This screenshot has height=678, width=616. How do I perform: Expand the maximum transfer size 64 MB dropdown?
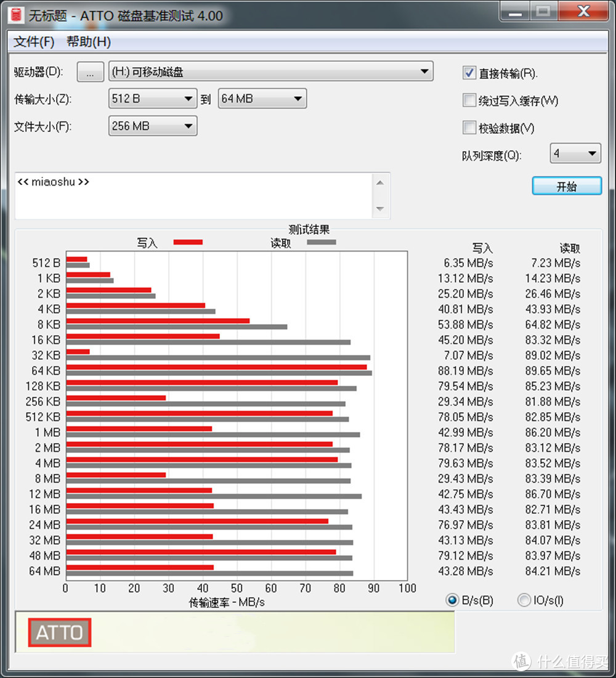pyautogui.click(x=262, y=99)
